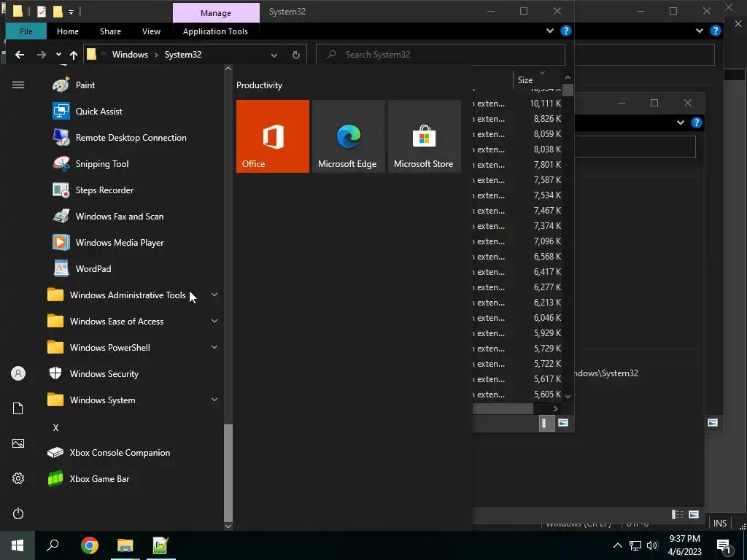
Task: Click the Power button in Start
Action: pyautogui.click(x=18, y=513)
